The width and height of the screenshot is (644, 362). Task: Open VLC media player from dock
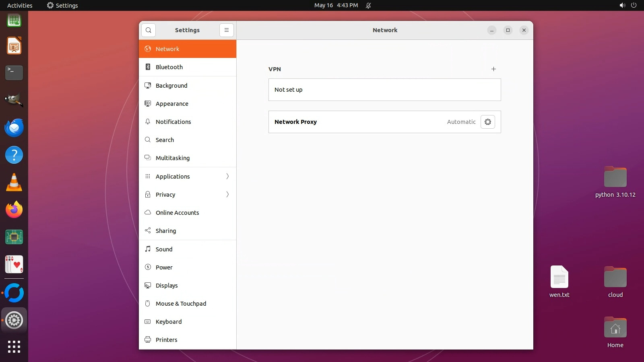coord(14,183)
